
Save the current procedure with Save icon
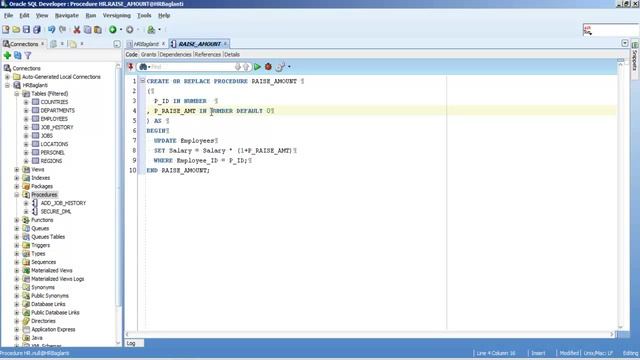tap(26, 29)
